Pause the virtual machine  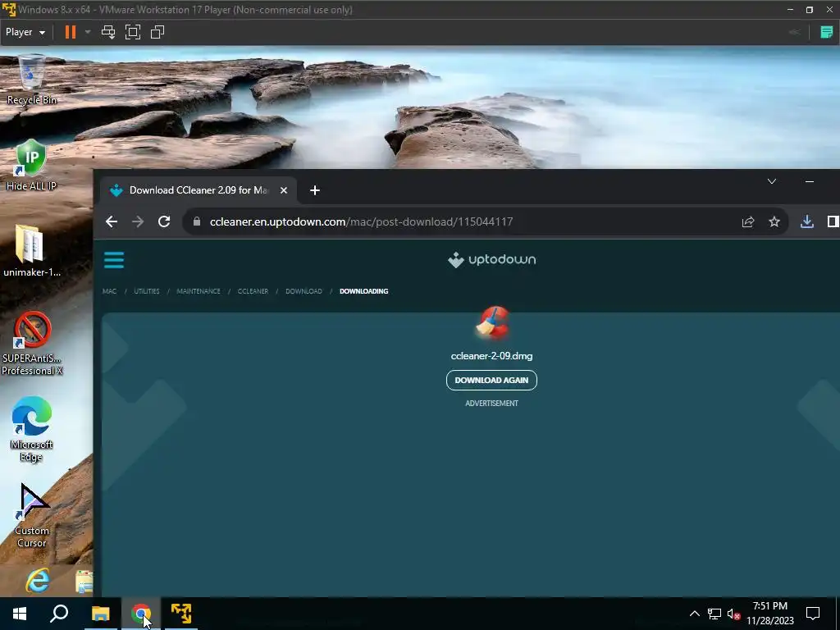click(x=71, y=32)
